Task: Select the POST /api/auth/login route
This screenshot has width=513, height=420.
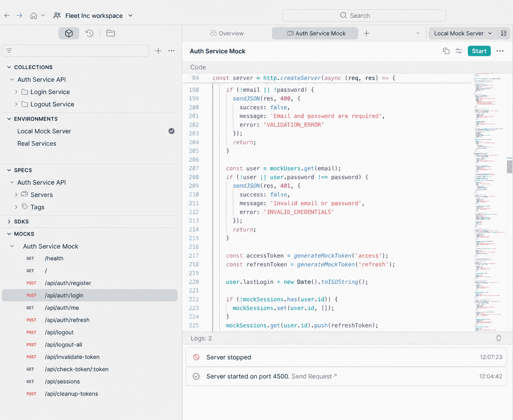Action: click(x=90, y=295)
